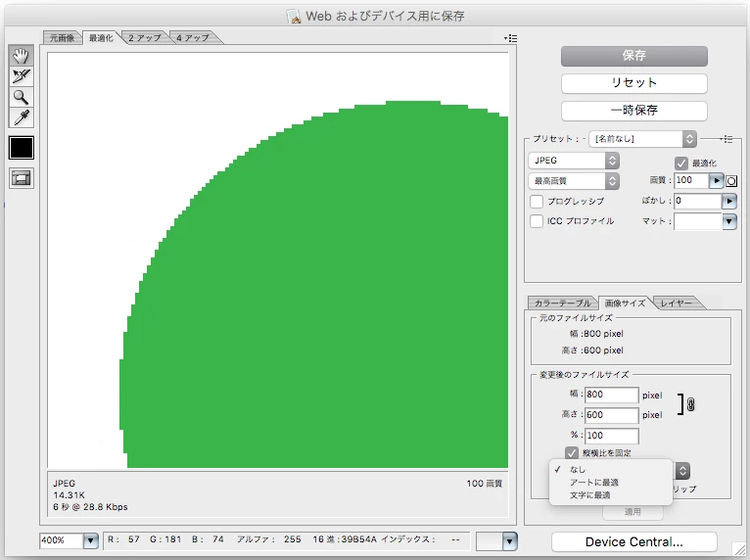Click the quality mask circle icon
Image resolution: width=750 pixels, height=560 pixels.
731,181
